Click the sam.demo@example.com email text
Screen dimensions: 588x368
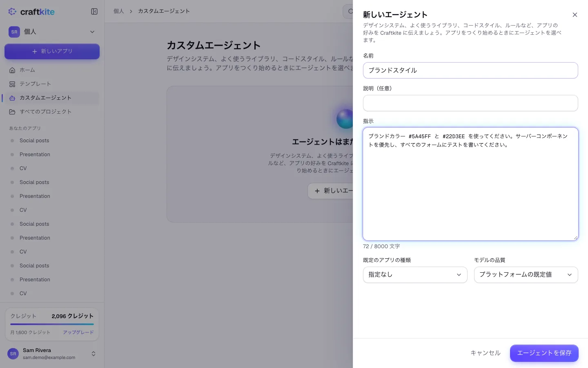coord(49,357)
